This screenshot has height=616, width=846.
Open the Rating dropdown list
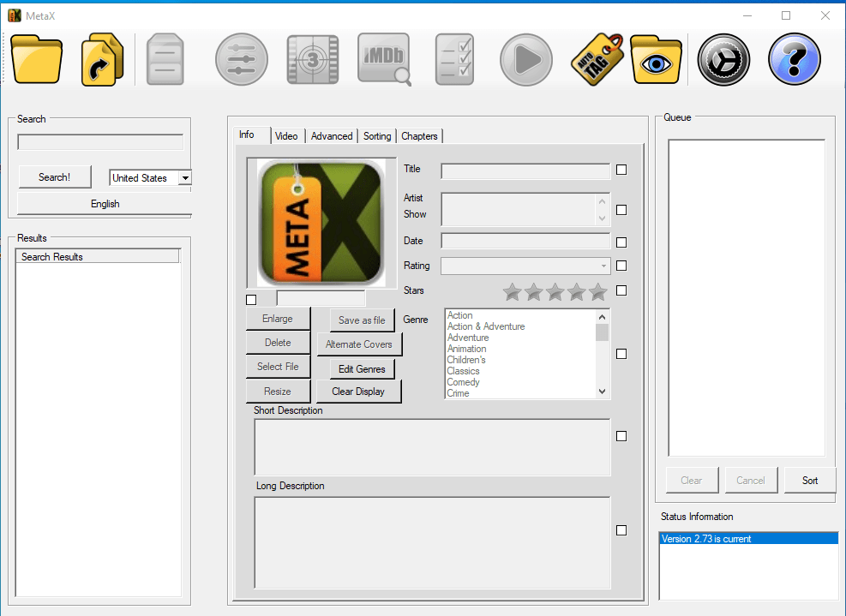coord(603,266)
